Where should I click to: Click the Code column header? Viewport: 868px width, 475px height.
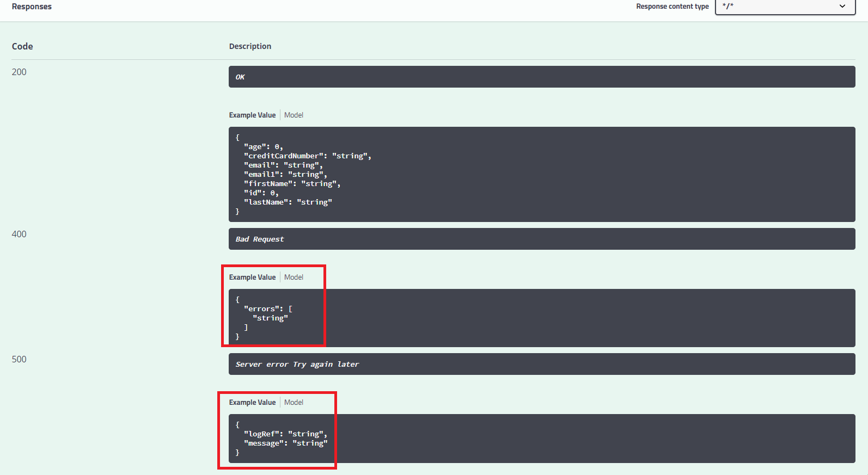click(x=22, y=46)
